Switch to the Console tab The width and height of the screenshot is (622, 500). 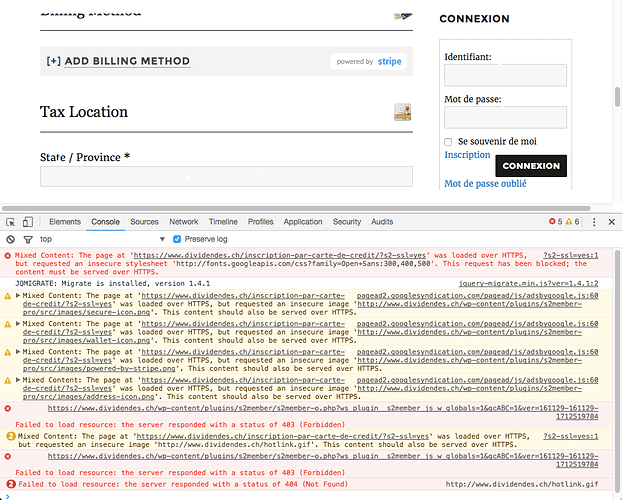(106, 222)
